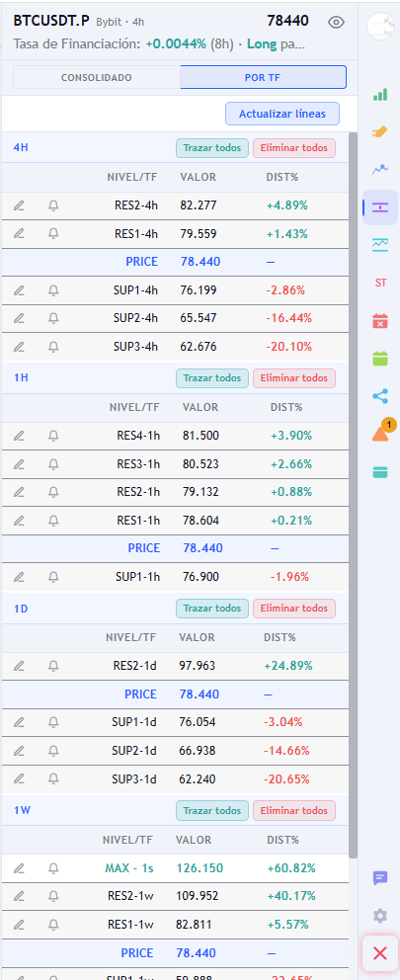Click Eliminar todos in the 1D section
Viewport: 400px width, 980px height.
(x=293, y=609)
